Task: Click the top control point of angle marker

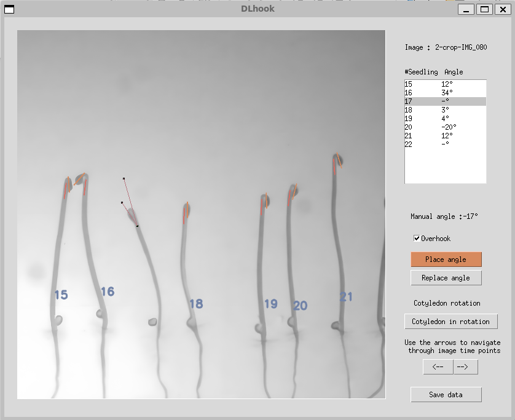Action: (x=124, y=179)
